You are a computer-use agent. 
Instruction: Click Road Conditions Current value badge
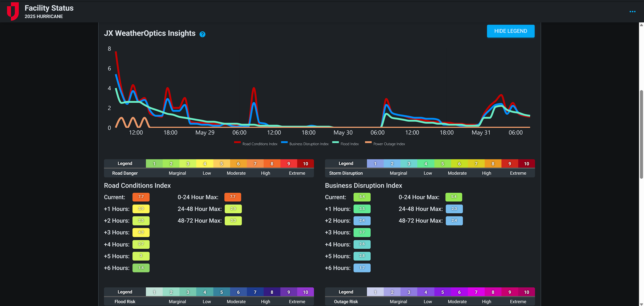[x=141, y=197]
